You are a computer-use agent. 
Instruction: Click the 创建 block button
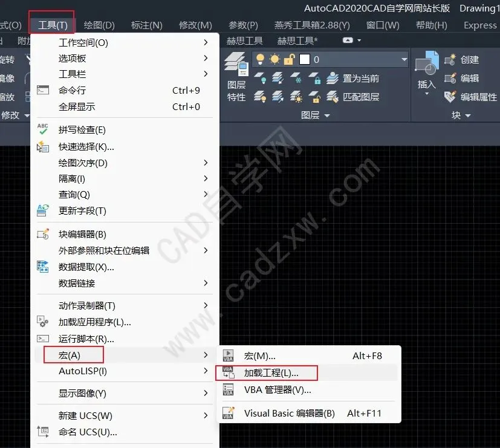click(x=462, y=59)
